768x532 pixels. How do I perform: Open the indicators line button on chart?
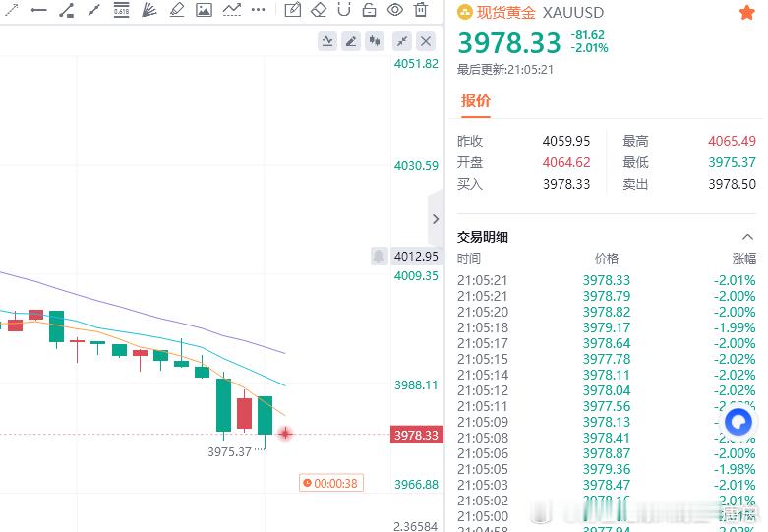point(327,41)
